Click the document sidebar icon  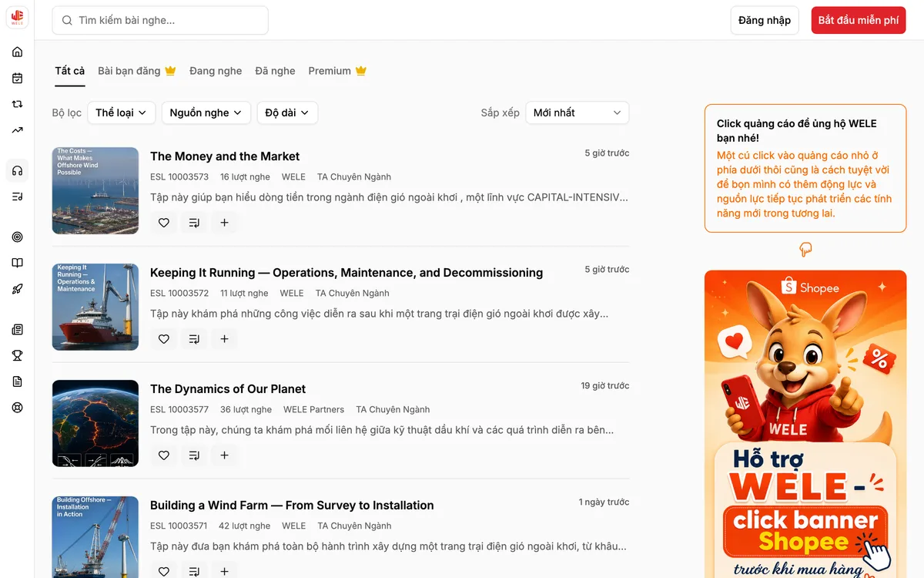[17, 381]
